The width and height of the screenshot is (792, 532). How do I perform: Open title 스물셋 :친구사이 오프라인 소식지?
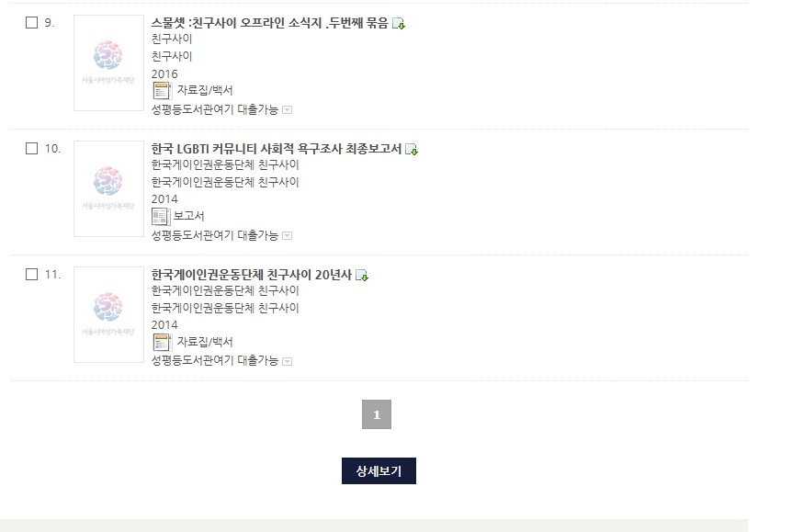click(270, 23)
